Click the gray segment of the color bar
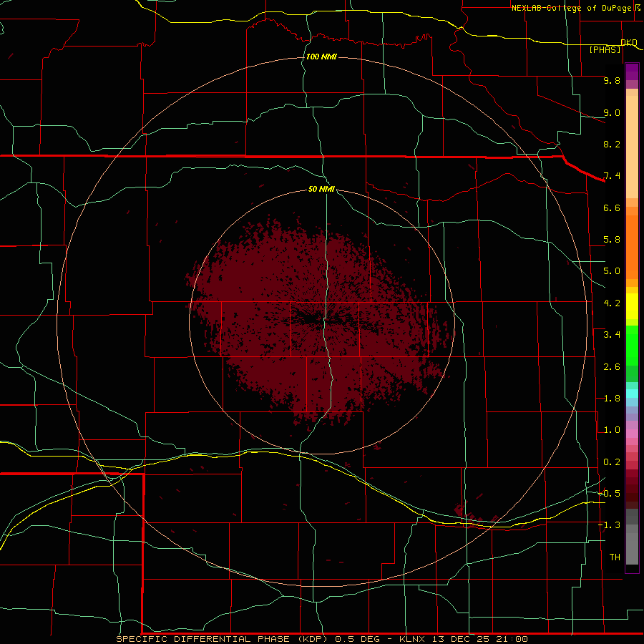 pos(632,538)
